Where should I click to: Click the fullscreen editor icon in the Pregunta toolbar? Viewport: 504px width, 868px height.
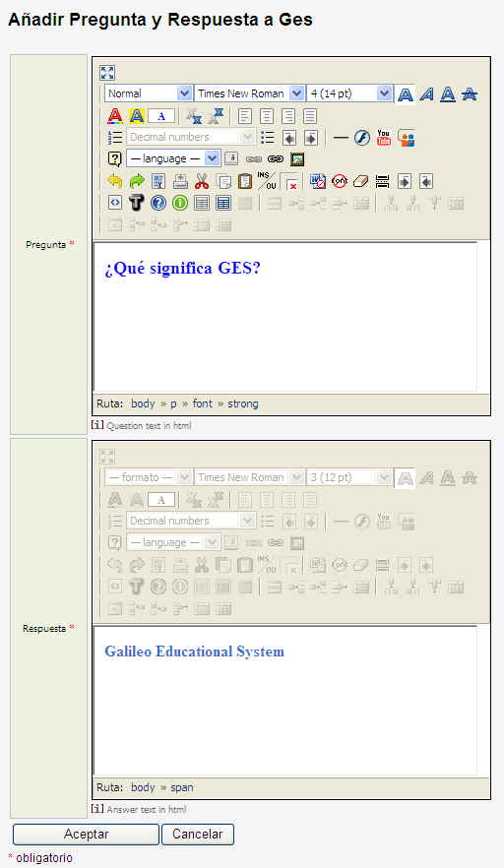point(107,73)
